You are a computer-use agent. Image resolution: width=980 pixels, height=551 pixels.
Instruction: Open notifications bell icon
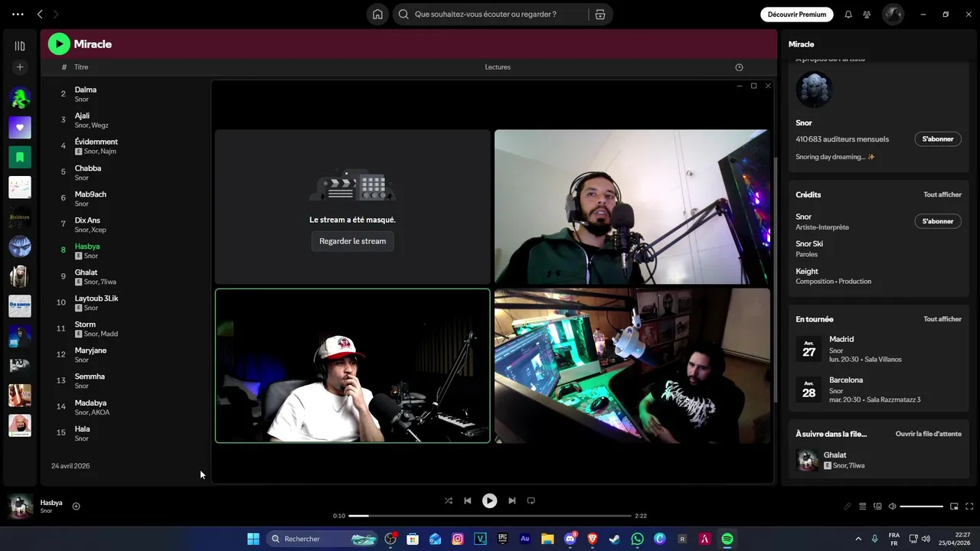(x=848, y=14)
